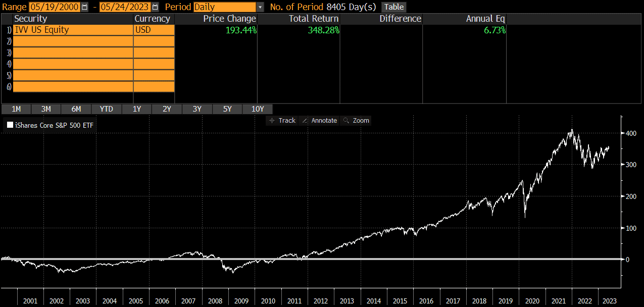This screenshot has height=307, width=644.
Task: Click the empty security row 2 field
Action: coord(73,41)
